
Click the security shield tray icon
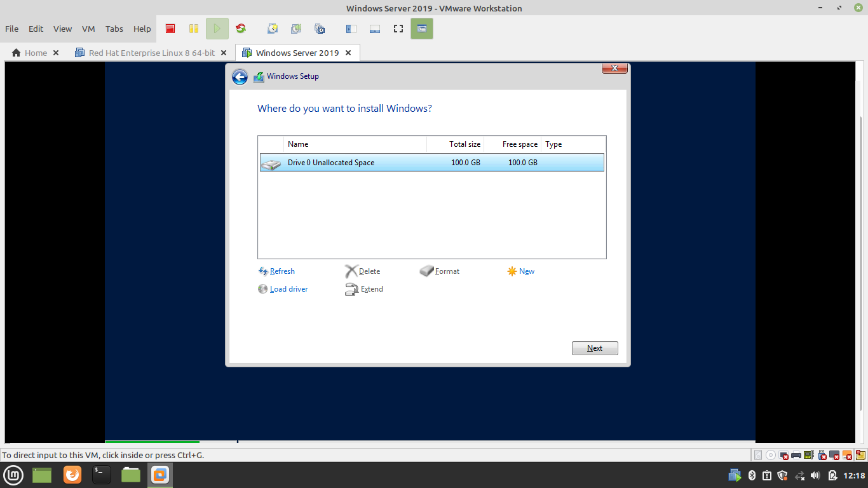click(x=783, y=475)
